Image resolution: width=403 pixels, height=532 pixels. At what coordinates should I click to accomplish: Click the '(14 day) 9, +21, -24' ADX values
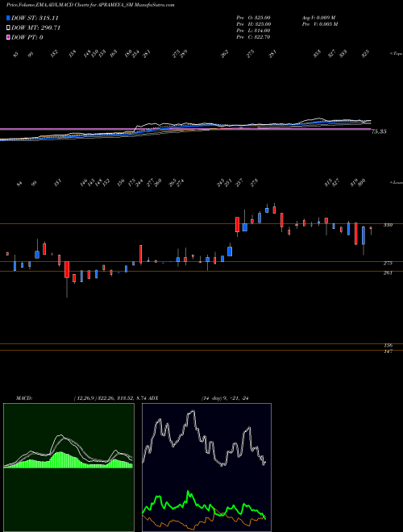point(225,398)
